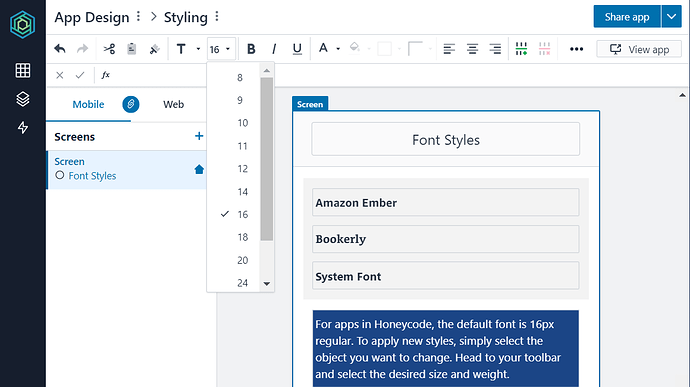Expand the border style dropdown arrow
690x387 pixels.
430,49
